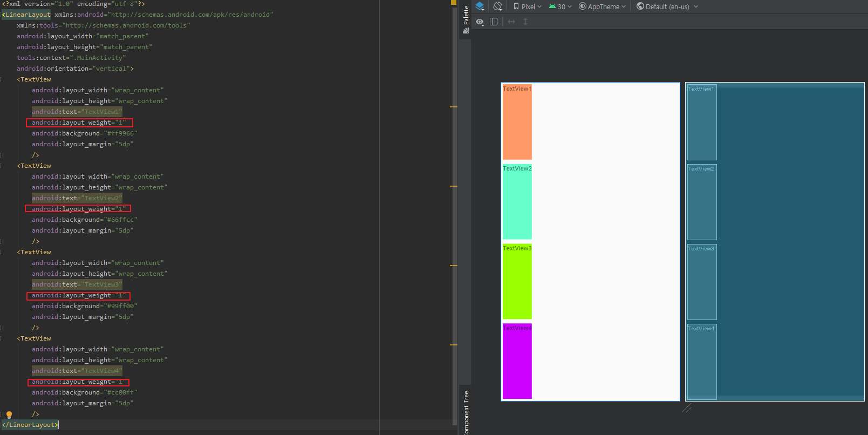
Task: Click the opening LinearLayout tag in code
Action: [26, 15]
